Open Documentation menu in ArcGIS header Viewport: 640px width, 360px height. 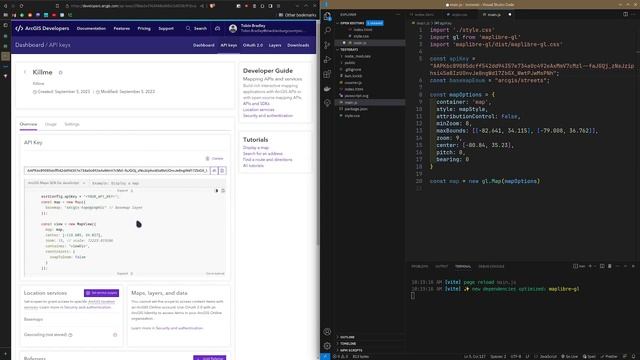pos(91,29)
